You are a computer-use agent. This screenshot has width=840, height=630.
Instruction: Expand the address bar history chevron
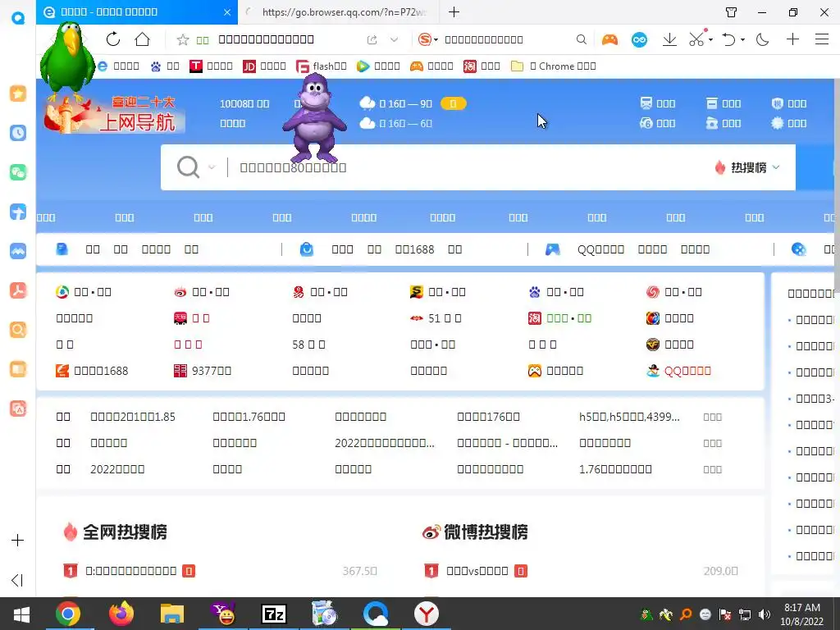pyautogui.click(x=395, y=39)
